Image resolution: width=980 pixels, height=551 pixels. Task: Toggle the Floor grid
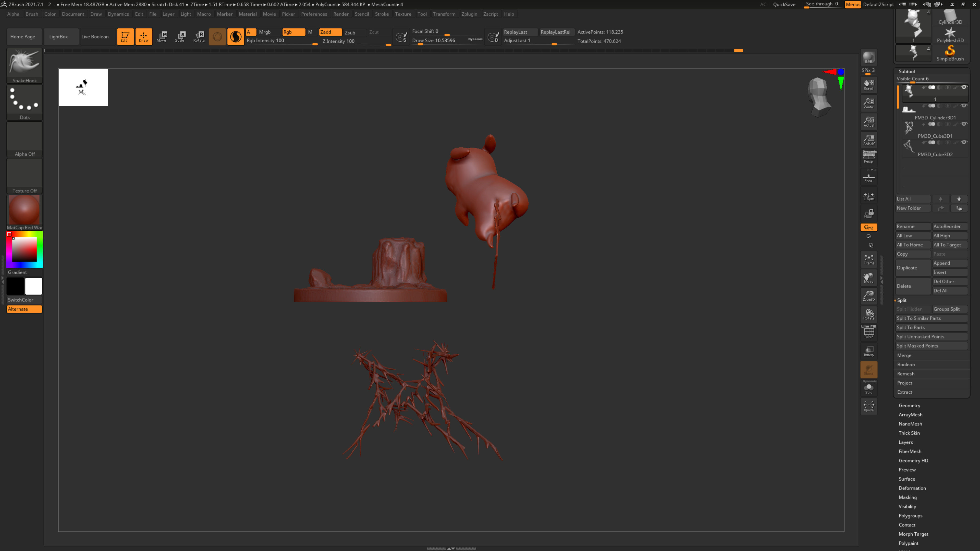tap(868, 177)
